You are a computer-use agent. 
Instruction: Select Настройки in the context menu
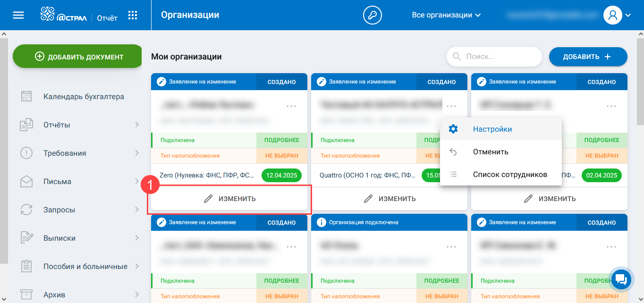tap(492, 129)
